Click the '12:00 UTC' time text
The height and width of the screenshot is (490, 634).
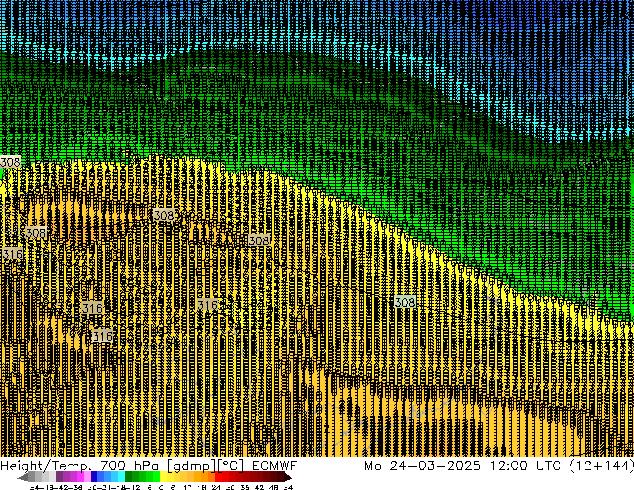[x=525, y=466]
